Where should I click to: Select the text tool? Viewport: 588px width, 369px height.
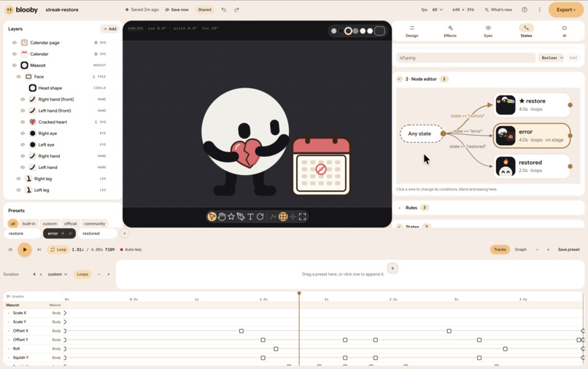coord(250,217)
